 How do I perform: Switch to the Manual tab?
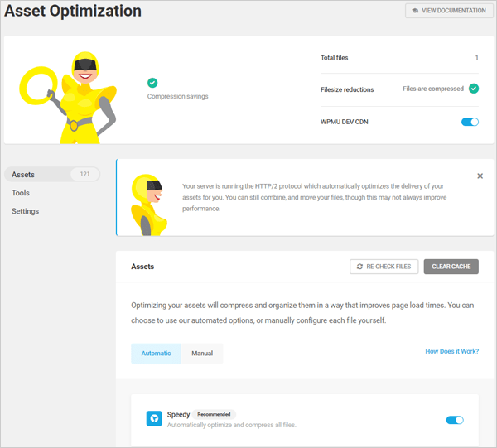click(202, 354)
